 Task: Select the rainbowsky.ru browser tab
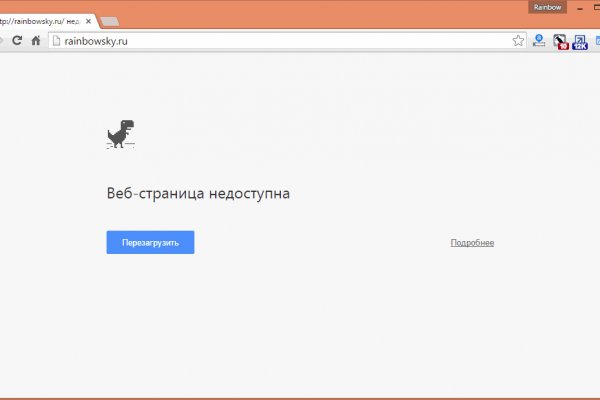click(40, 20)
